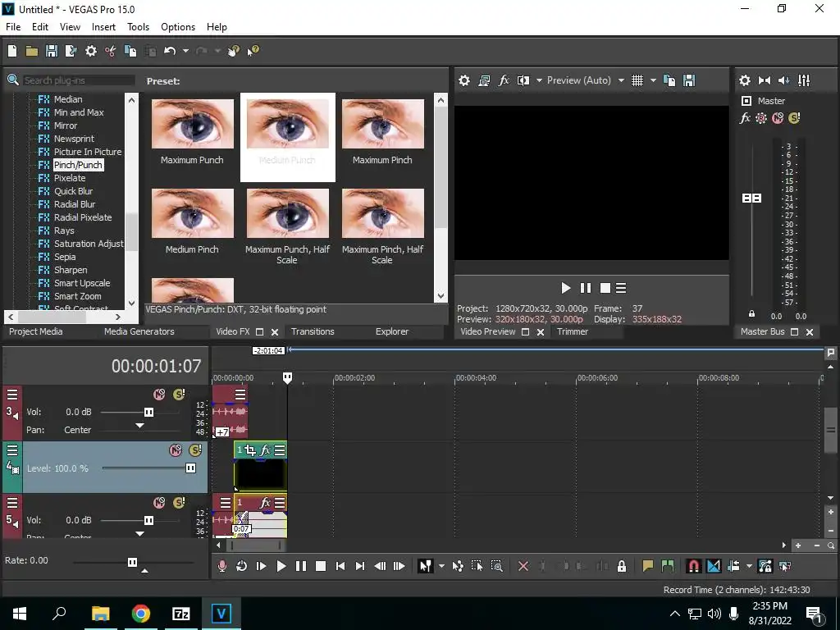The height and width of the screenshot is (630, 840).
Task: Click the Dim Output speaker icon
Action: pos(783,80)
